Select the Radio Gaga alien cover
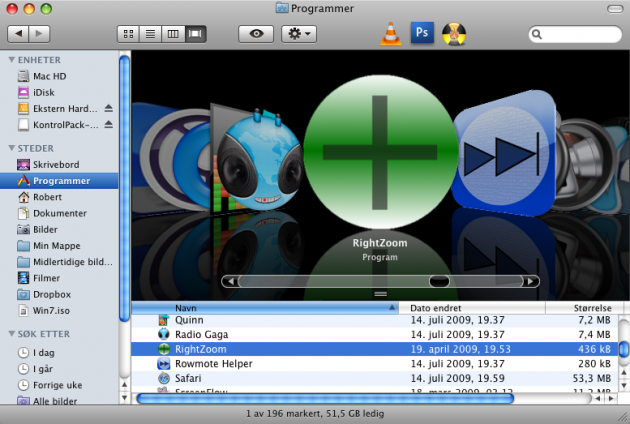The height and width of the screenshot is (424, 630). [259, 161]
